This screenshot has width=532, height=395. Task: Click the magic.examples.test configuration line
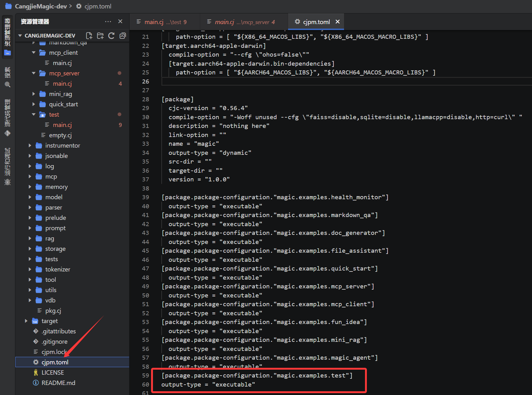[257, 375]
